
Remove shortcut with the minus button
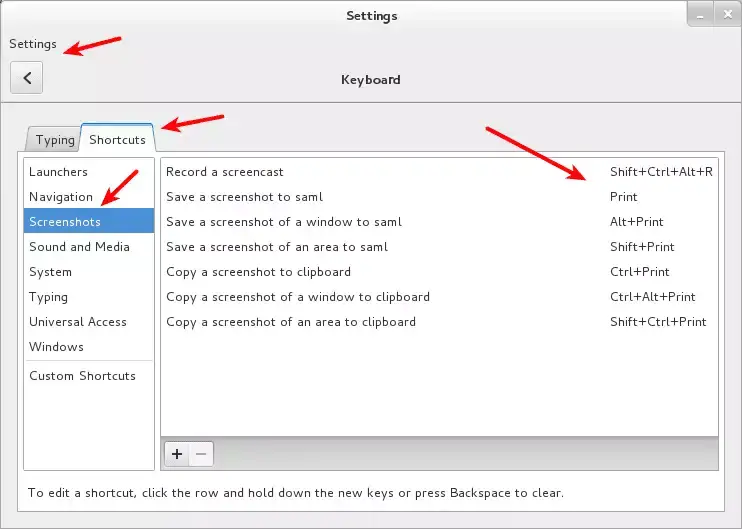pos(201,454)
